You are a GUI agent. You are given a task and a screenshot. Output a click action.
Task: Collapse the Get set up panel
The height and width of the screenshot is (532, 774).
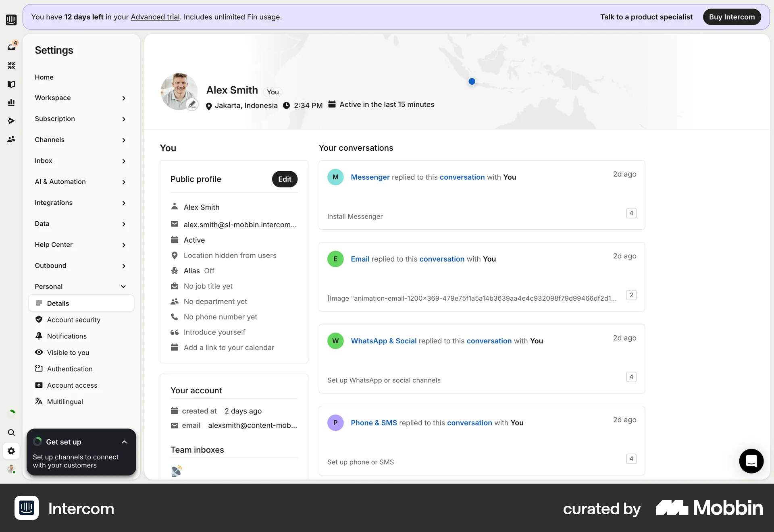click(124, 442)
